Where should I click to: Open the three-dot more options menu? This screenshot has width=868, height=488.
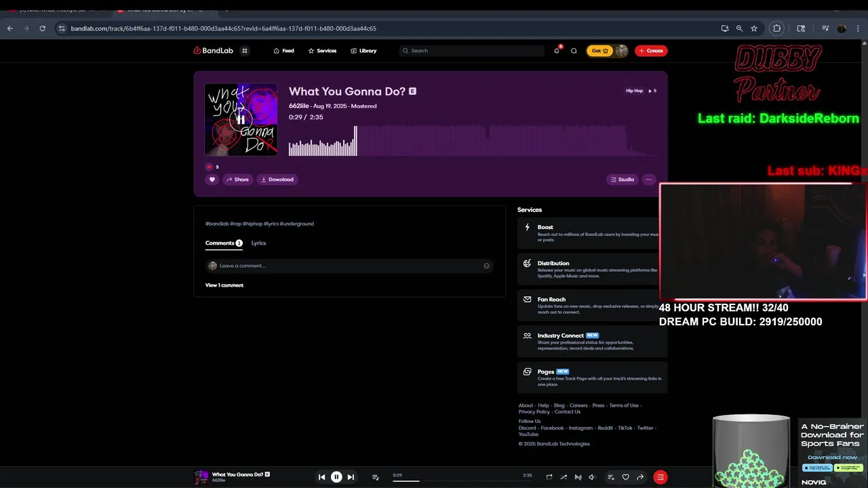(649, 180)
